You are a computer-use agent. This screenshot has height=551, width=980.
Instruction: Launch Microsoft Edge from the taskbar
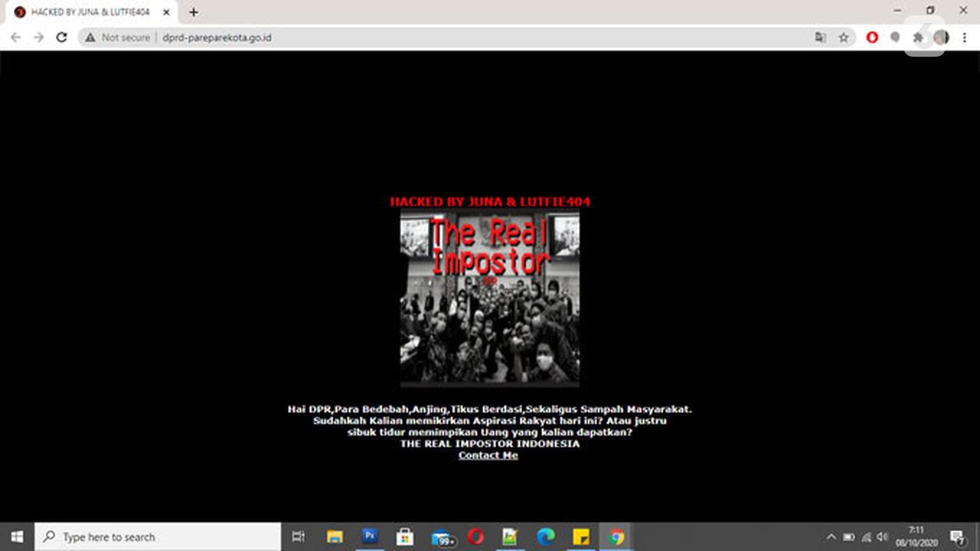545,536
